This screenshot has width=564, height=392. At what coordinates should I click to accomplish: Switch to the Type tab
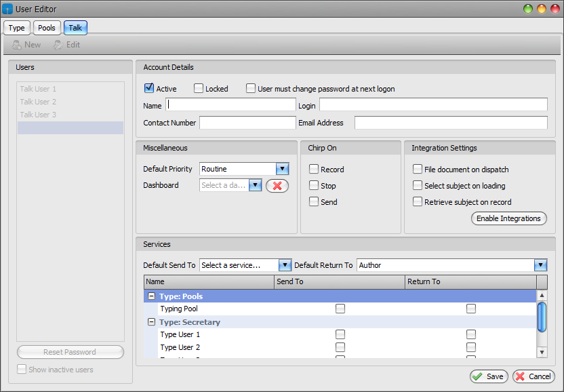pyautogui.click(x=16, y=28)
